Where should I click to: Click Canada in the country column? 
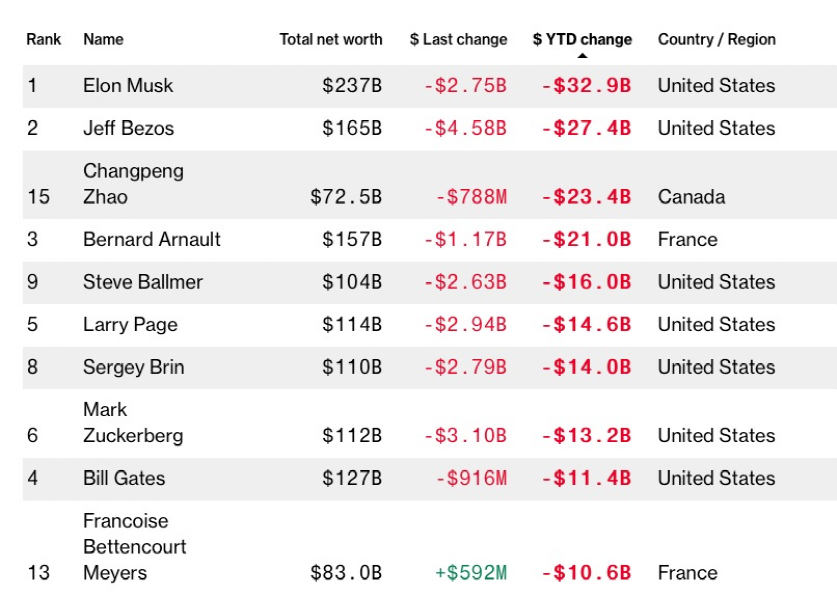coord(691,197)
